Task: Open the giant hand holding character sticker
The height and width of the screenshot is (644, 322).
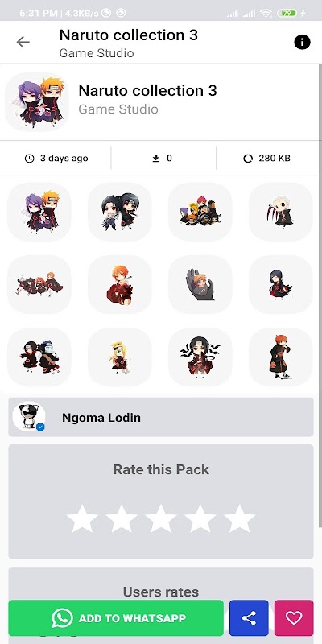Action: tap(200, 285)
